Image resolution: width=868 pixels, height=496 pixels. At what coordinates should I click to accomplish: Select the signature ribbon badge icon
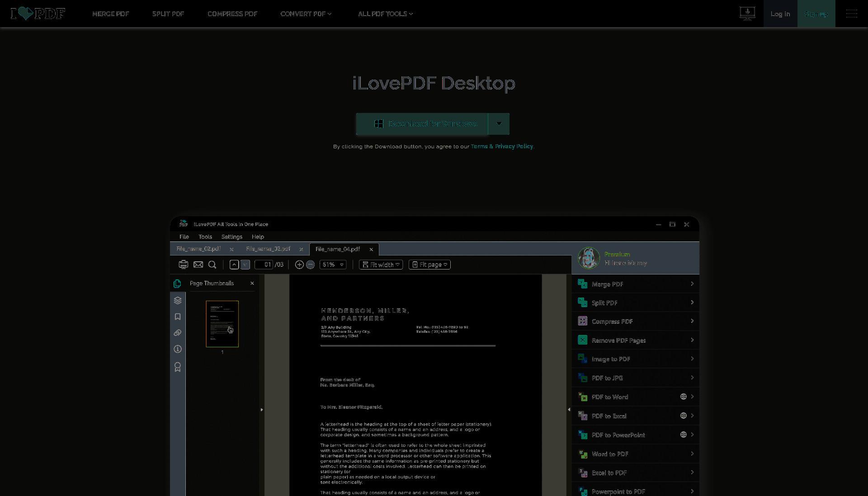[x=178, y=367]
